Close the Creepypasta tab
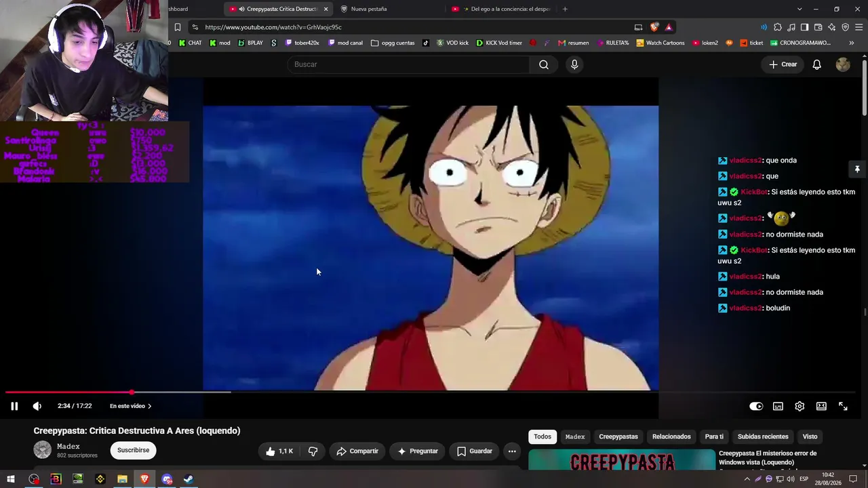The width and height of the screenshot is (868, 488). point(325,9)
